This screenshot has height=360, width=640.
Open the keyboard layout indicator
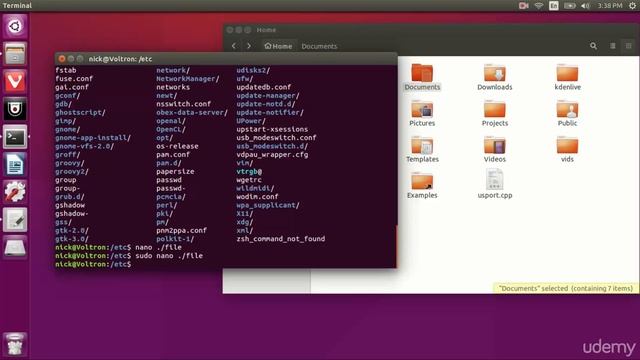click(x=554, y=6)
